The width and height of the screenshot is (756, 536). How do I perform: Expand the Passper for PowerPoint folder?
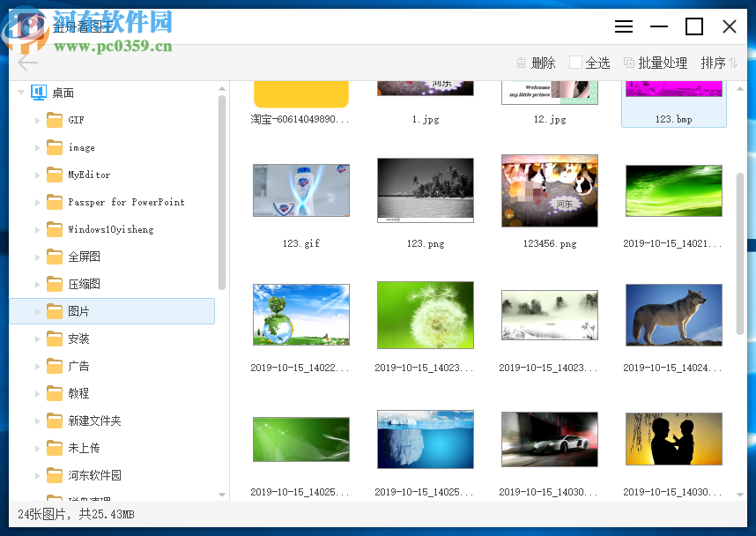[x=37, y=203]
